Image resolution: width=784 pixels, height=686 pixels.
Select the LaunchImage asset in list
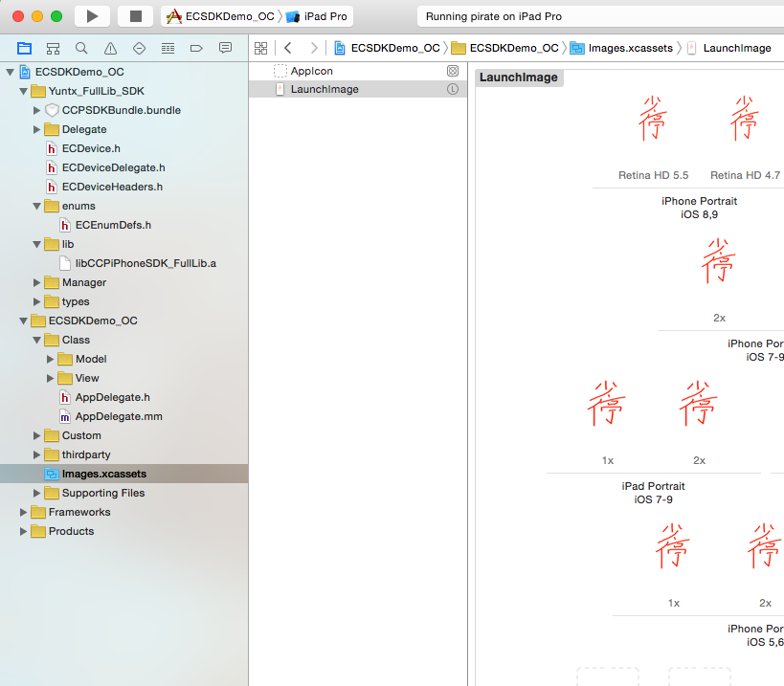[358, 89]
